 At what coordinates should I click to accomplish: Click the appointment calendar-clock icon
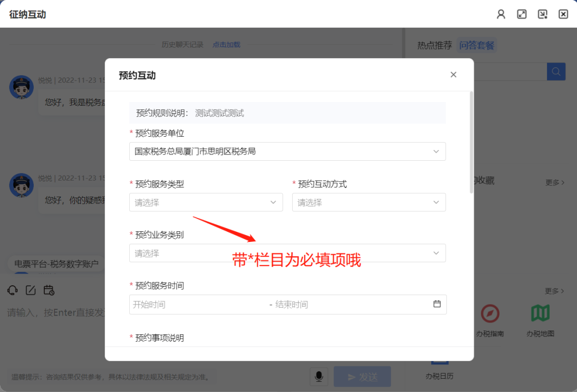(49, 290)
